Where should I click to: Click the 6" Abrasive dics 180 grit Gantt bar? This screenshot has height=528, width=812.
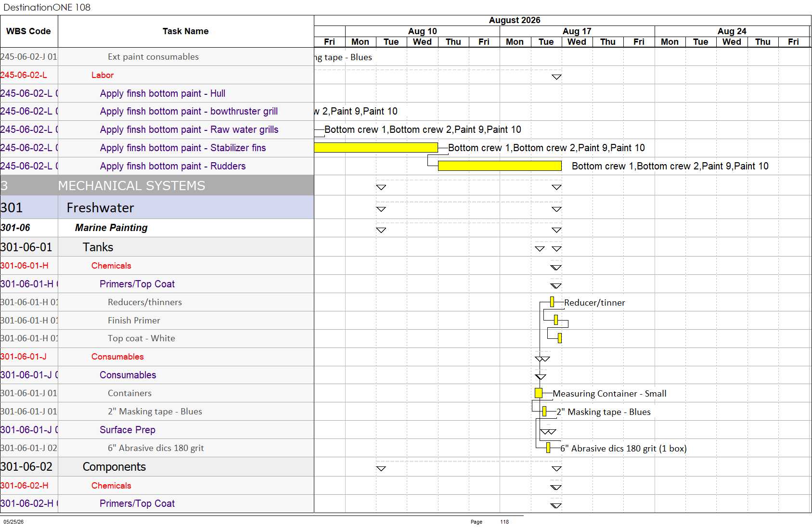548,448
